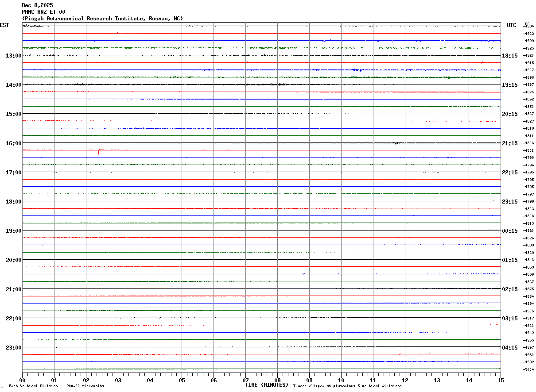
Task: Click the minute tick label '10' on the time axis
Action: tap(342, 380)
